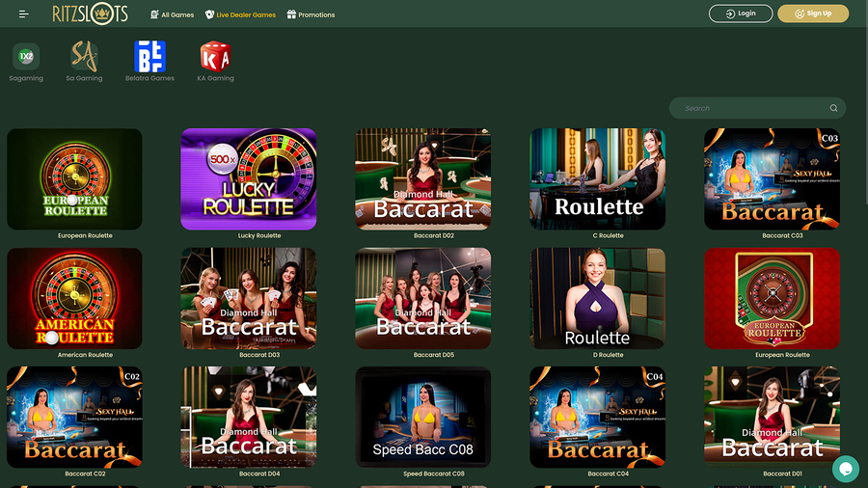
Task: Open the live chat bubble icon
Action: (845, 469)
